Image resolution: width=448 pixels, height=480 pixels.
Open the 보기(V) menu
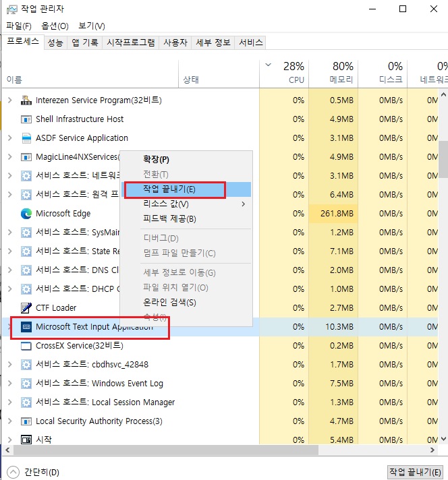(x=92, y=26)
